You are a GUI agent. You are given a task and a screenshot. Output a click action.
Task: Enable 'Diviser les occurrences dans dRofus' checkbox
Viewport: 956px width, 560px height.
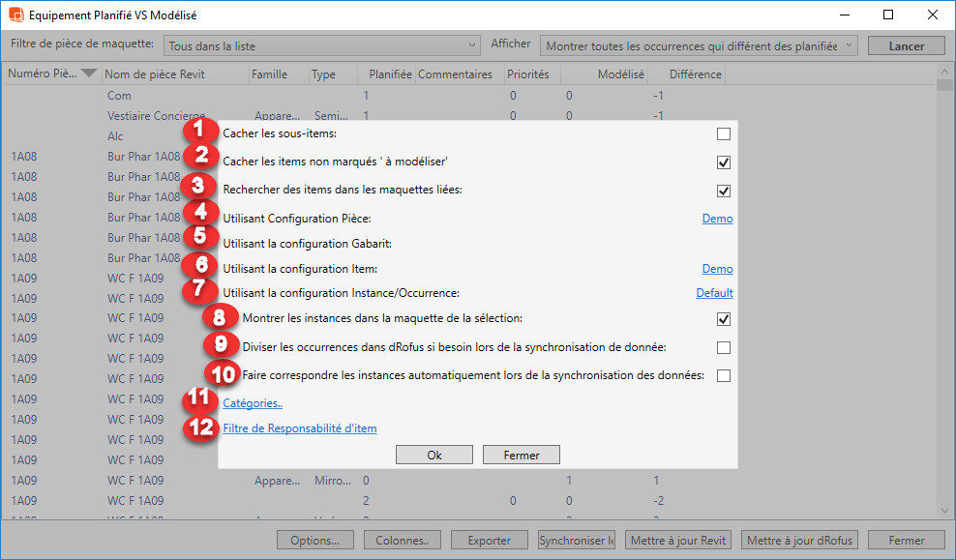coord(724,347)
